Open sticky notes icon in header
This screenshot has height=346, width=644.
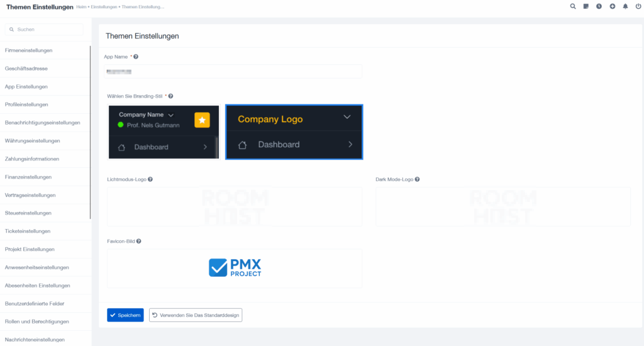(586, 6)
